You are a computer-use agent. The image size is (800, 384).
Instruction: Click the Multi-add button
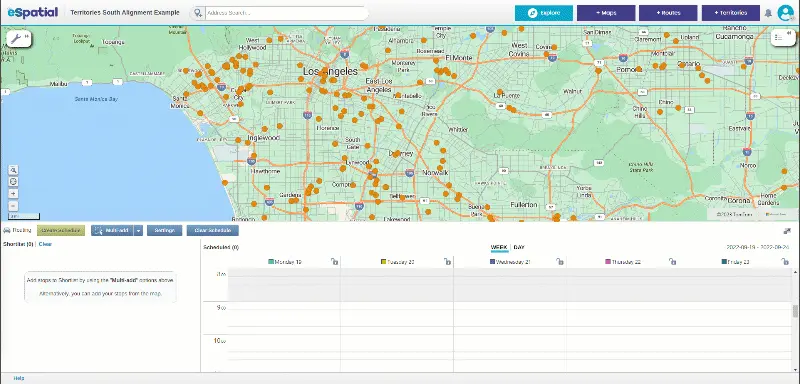(113, 231)
